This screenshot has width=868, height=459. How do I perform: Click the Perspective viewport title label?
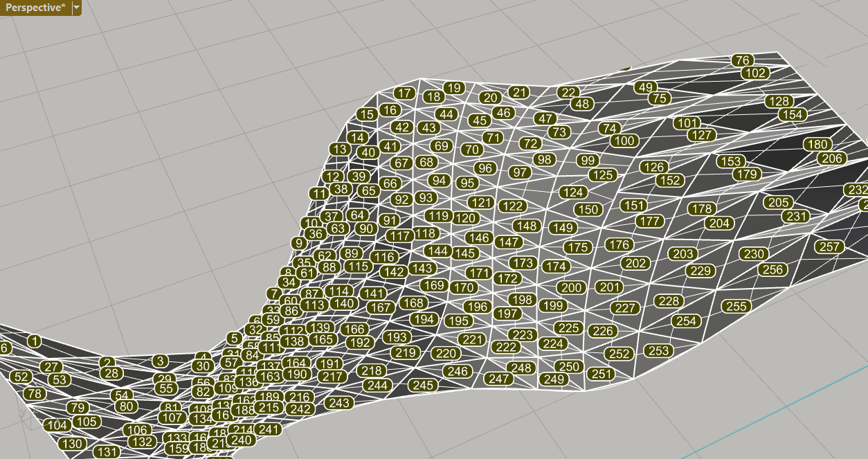click(x=35, y=8)
